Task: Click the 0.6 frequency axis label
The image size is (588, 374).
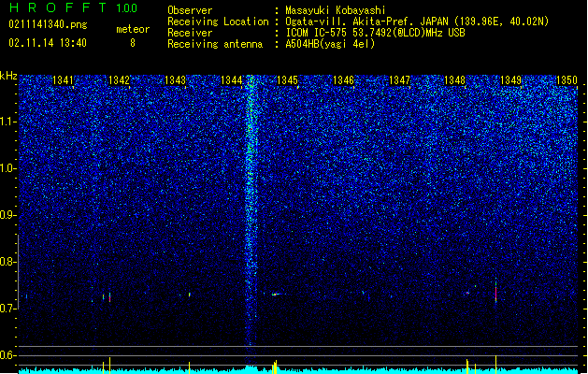Action: point(7,355)
